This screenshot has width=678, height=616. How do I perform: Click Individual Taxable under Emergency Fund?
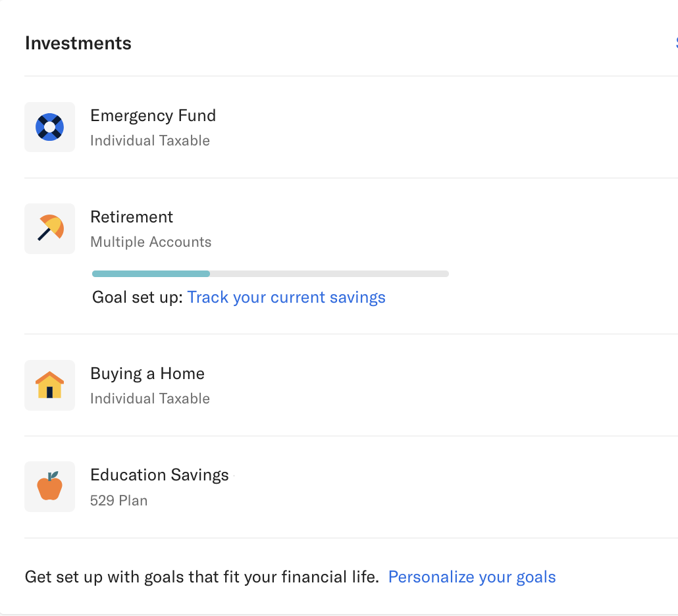point(150,141)
